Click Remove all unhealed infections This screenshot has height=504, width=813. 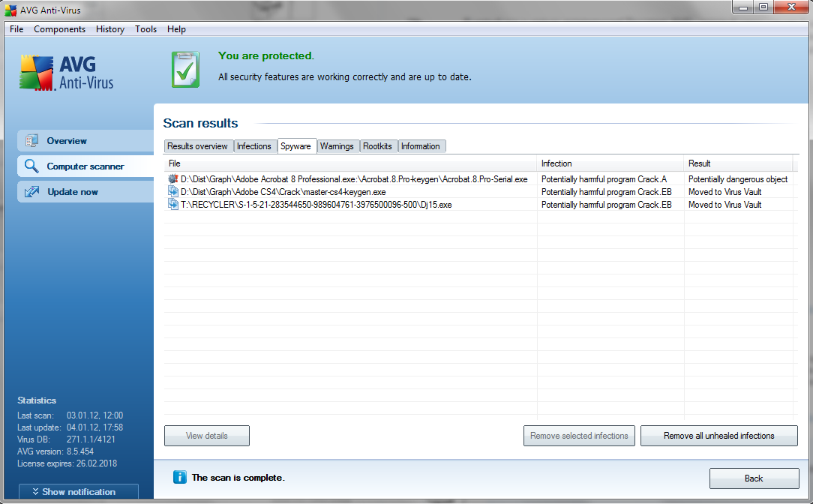click(719, 436)
